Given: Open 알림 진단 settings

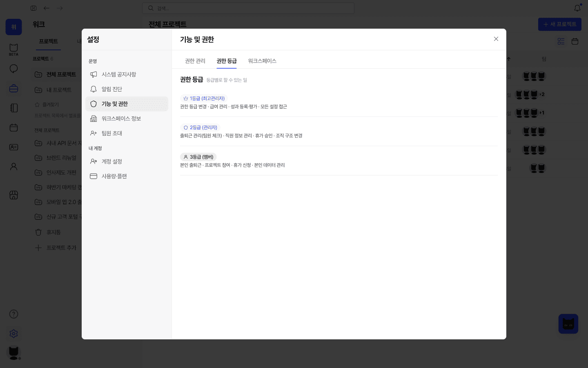Looking at the screenshot, I should pyautogui.click(x=127, y=89).
